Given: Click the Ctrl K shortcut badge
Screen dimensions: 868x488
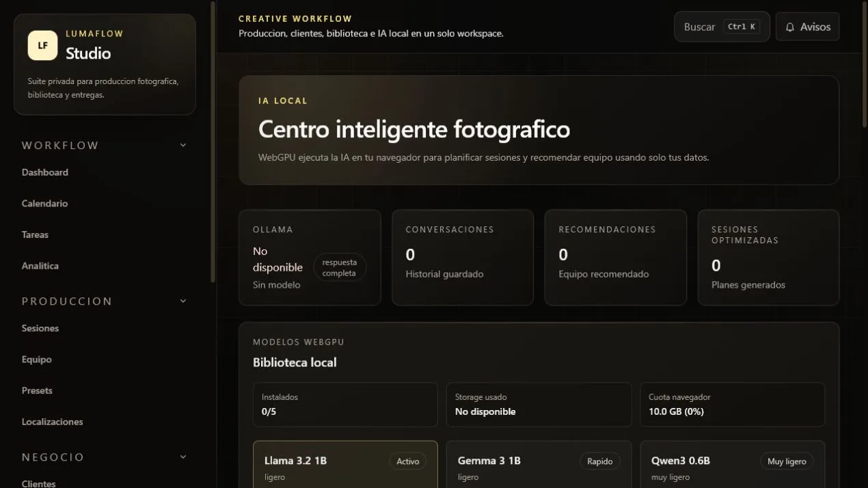Looking at the screenshot, I should click(742, 27).
